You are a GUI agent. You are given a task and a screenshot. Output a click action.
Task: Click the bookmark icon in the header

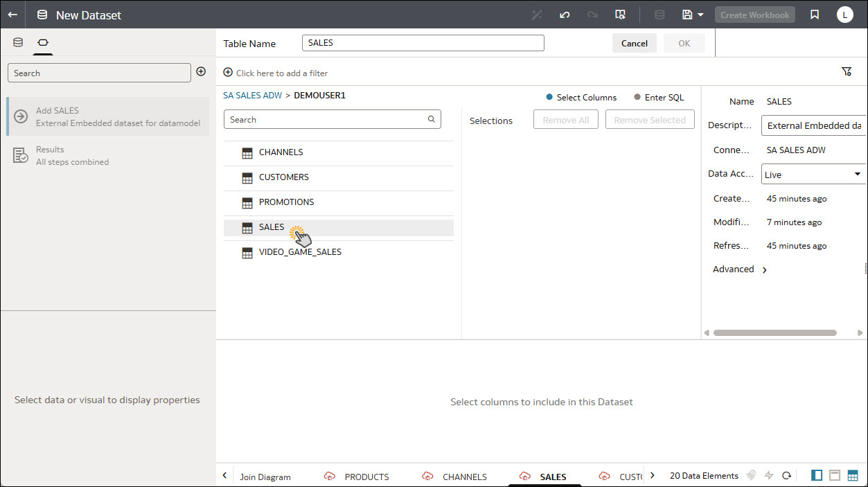815,15
